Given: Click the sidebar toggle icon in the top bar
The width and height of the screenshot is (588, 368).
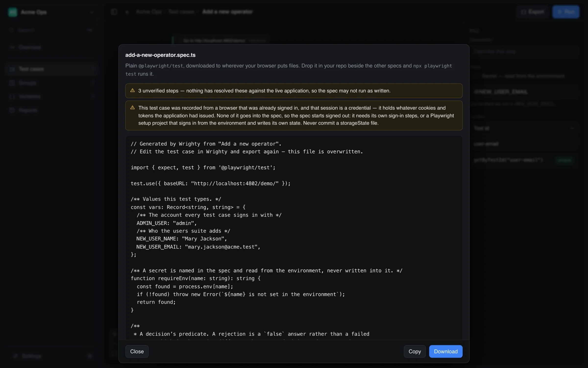Looking at the screenshot, I should tap(114, 12).
